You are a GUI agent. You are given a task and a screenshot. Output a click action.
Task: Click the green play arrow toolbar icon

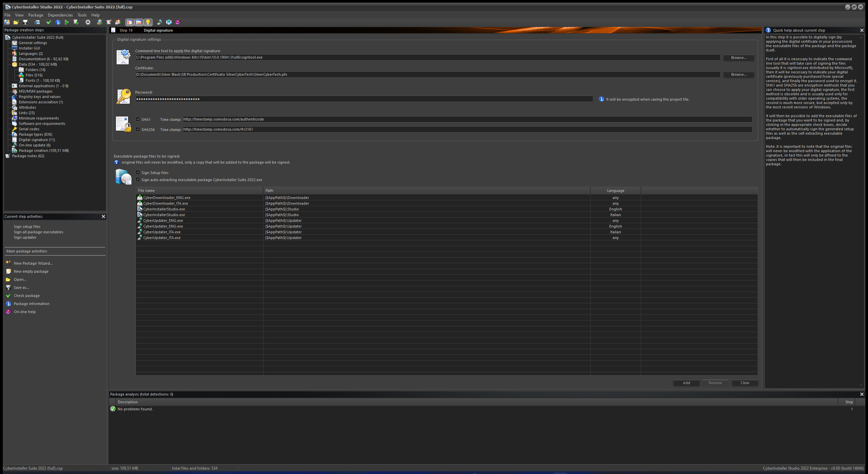pyautogui.click(x=67, y=22)
